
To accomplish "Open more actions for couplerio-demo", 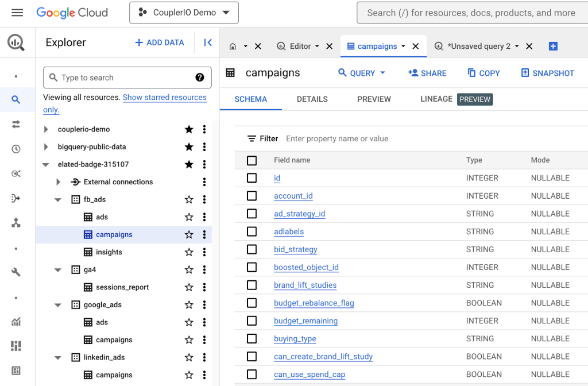I will (204, 129).
